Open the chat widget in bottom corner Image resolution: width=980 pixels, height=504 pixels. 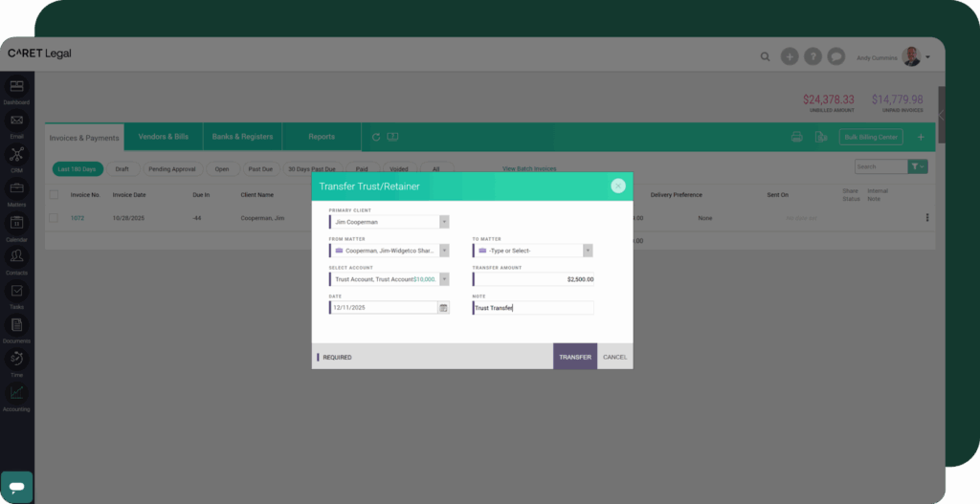17,487
